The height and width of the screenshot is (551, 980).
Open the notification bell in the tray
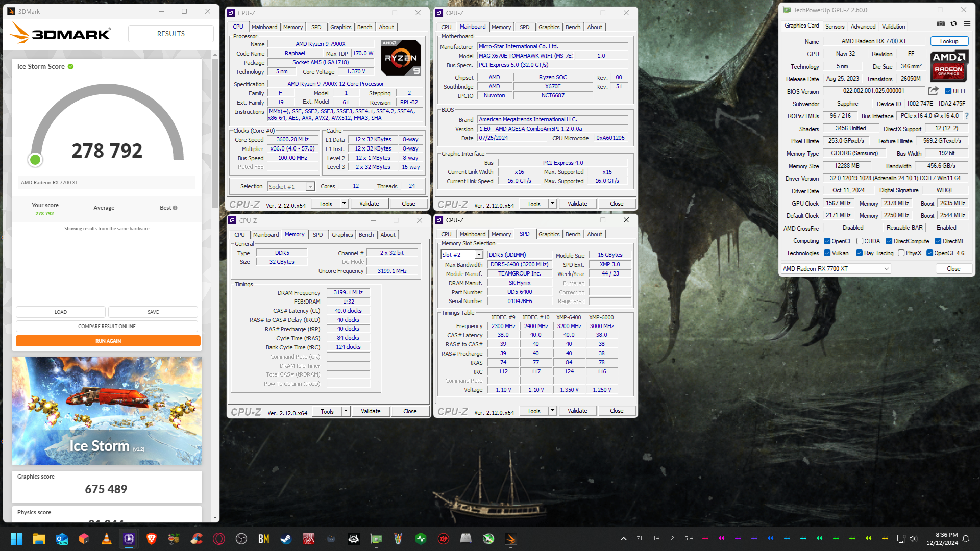point(966,539)
